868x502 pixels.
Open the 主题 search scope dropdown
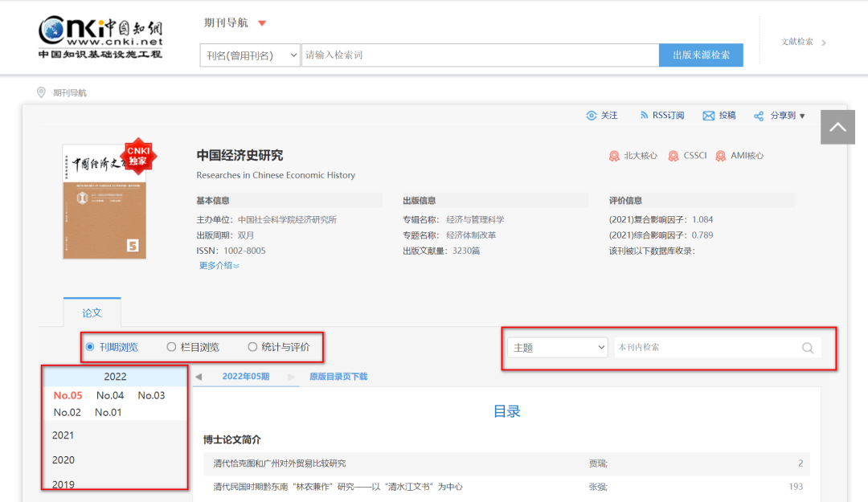point(558,348)
